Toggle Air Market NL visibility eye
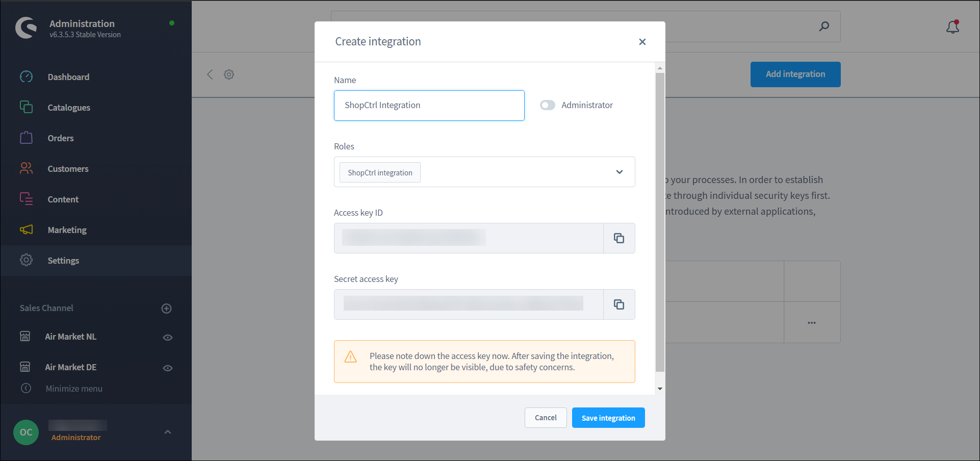This screenshot has width=980, height=461. tap(168, 338)
